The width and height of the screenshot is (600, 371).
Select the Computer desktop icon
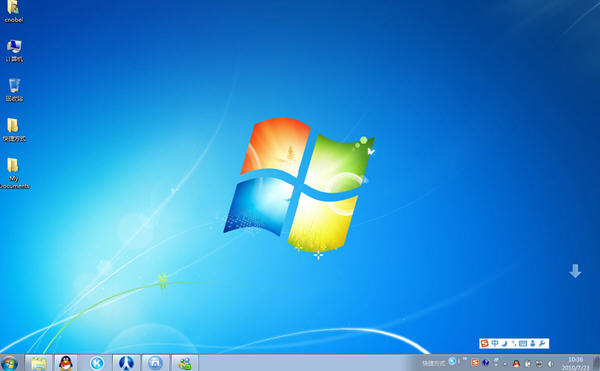(x=14, y=51)
